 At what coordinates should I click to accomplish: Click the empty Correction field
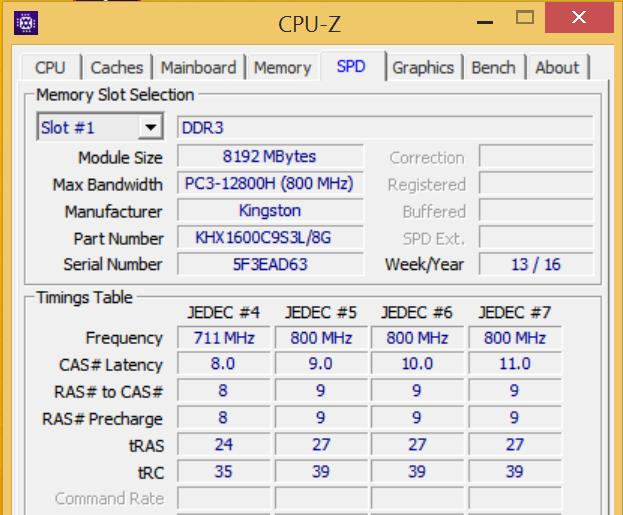tap(536, 156)
